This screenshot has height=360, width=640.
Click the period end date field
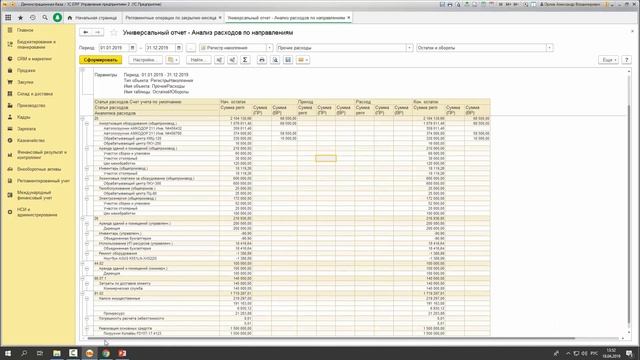(x=160, y=48)
